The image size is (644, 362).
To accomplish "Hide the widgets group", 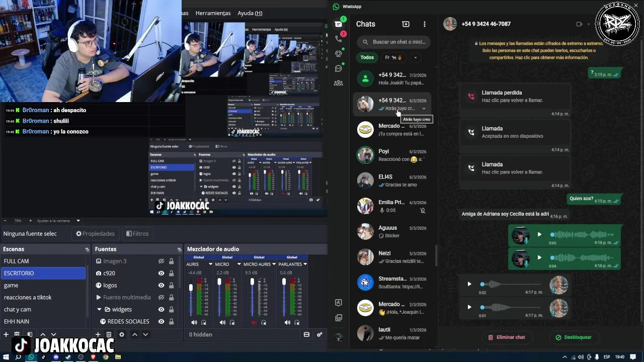I will tap(161, 309).
